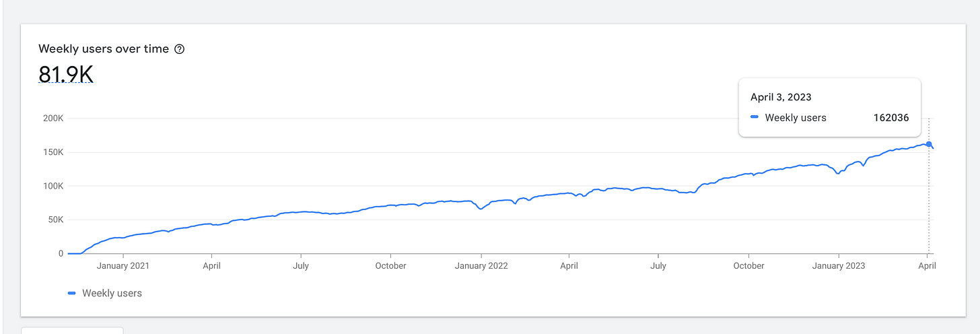Click the January 2023 x-axis label
Screen dimensions: 980x334
[838, 265]
